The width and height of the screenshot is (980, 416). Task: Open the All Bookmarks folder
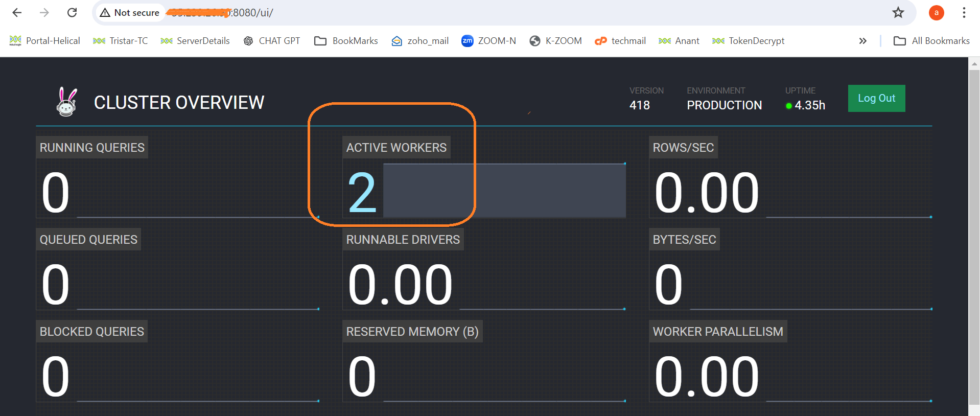[x=931, y=41]
